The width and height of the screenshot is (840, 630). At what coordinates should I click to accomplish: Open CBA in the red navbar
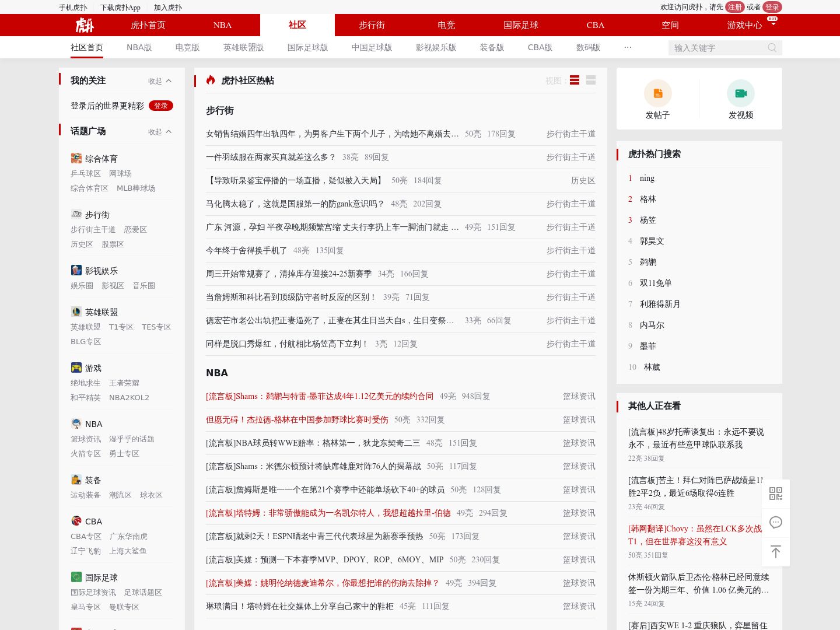(x=596, y=25)
